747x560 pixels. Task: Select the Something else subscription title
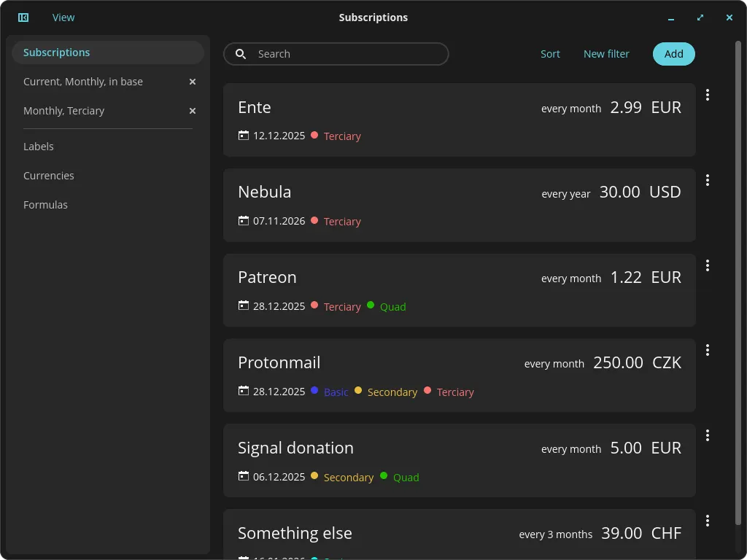coord(295,533)
